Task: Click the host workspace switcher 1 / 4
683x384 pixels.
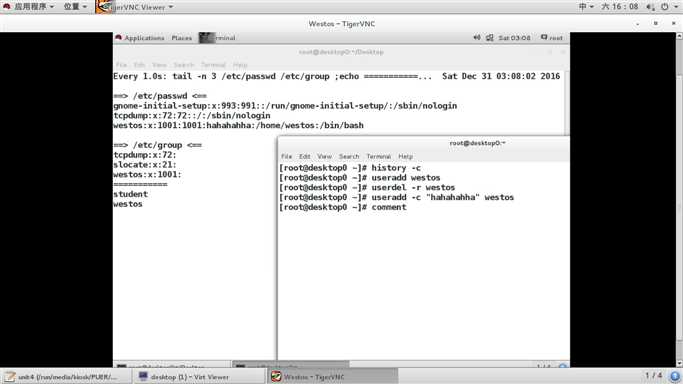Action: [x=653, y=375]
